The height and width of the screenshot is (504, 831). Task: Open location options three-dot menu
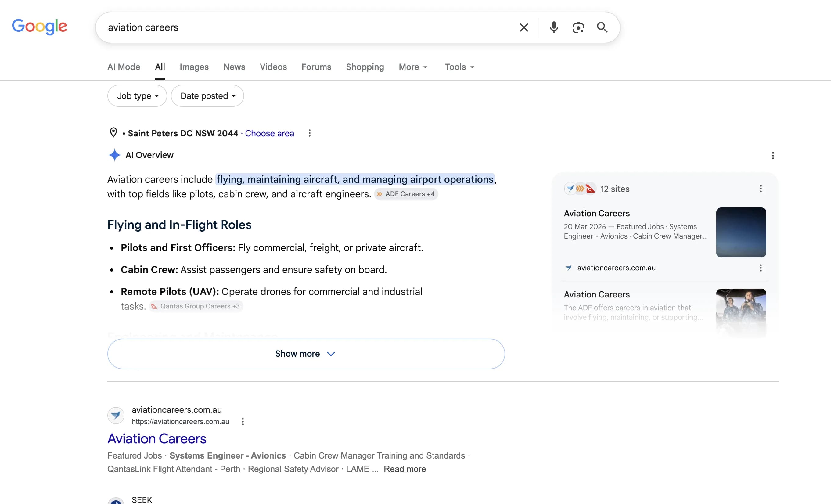pos(309,133)
